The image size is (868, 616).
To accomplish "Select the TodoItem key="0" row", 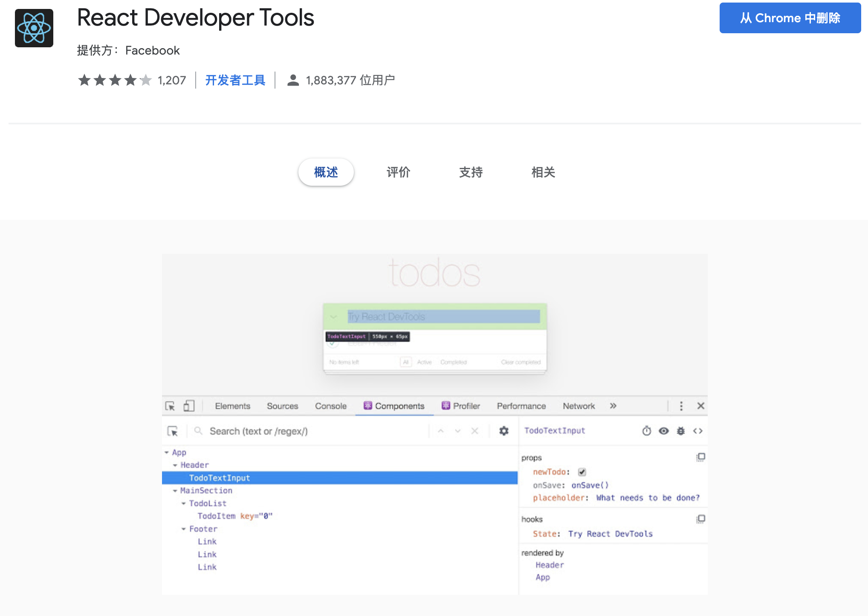I will [235, 516].
